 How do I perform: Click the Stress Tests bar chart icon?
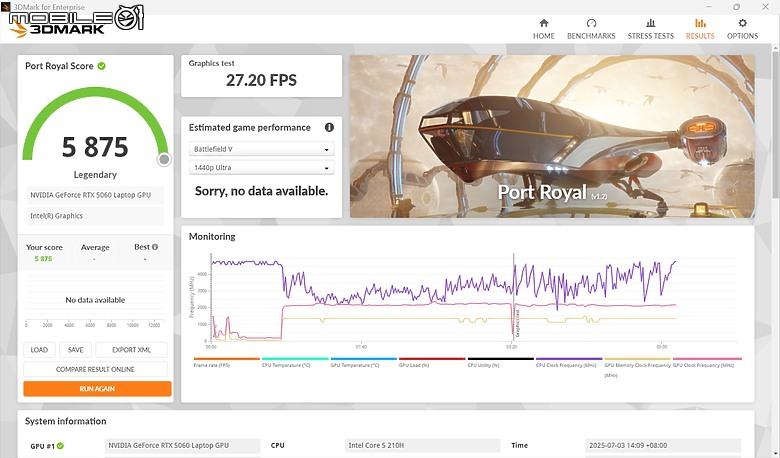pos(650,23)
